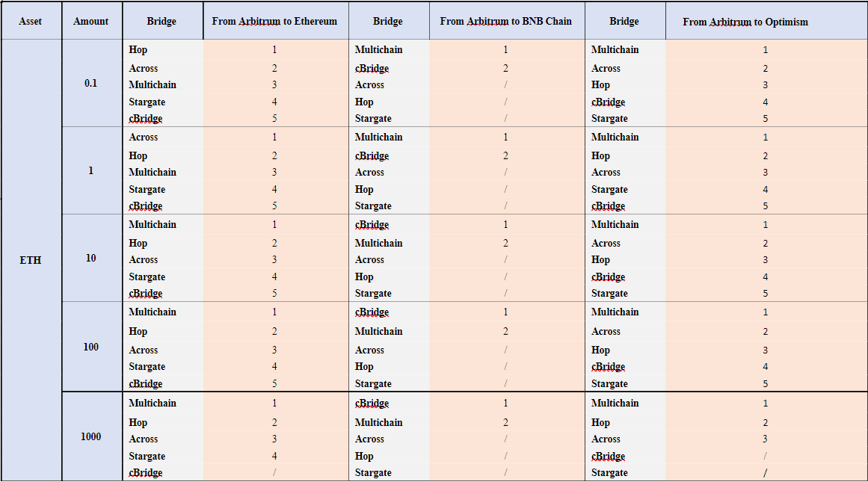
Task: Click the From Arbitrum to BNB Chain header
Action: point(506,21)
